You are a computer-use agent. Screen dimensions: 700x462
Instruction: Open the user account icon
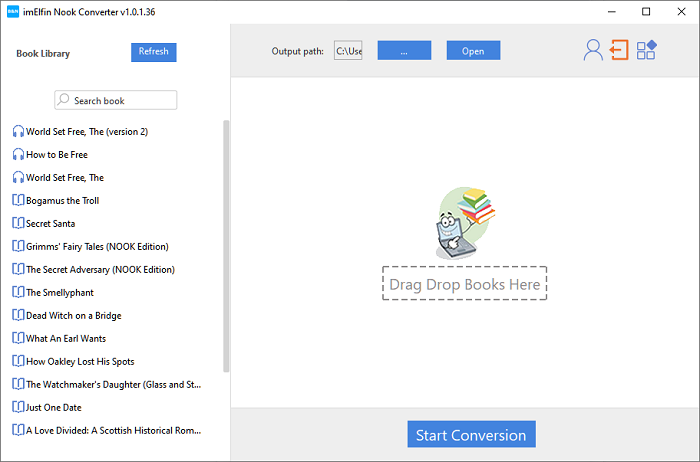click(x=593, y=50)
